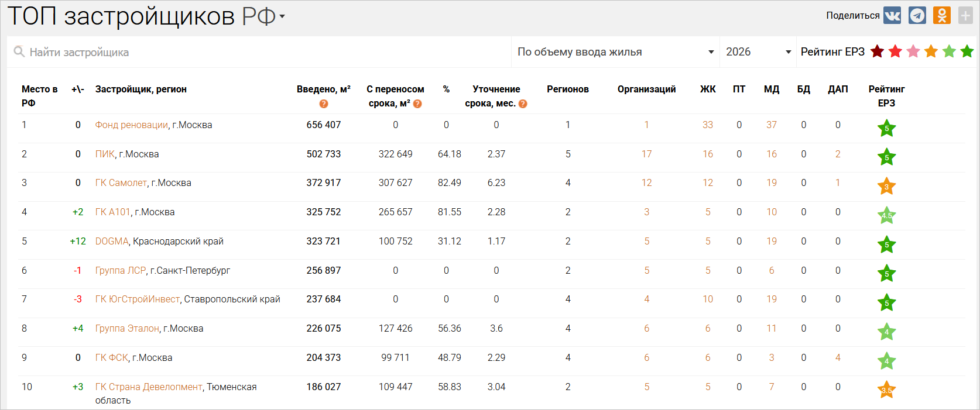Viewport: 980px width, 410px height.
Task: Open the 2026 year dropdown
Action: tap(758, 52)
